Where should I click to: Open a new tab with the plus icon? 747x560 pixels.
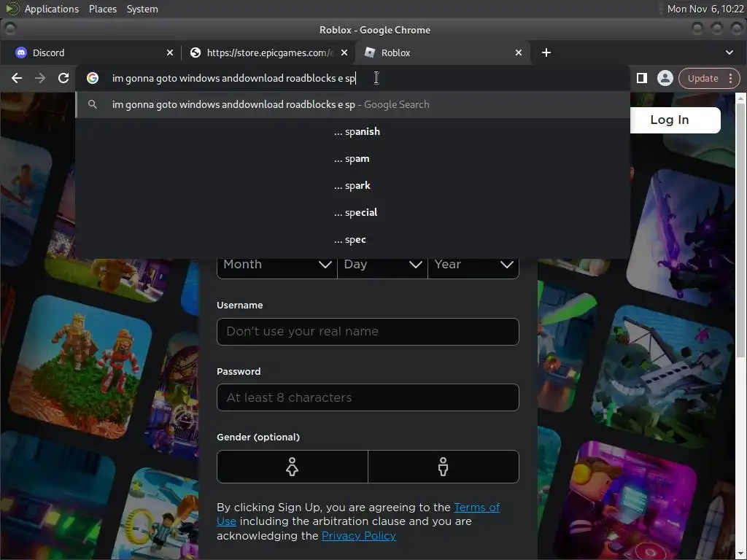tap(546, 52)
